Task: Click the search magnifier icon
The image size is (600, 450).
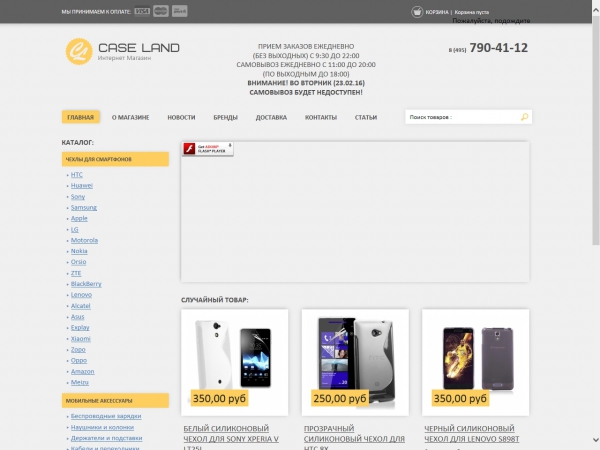Action: click(x=524, y=117)
